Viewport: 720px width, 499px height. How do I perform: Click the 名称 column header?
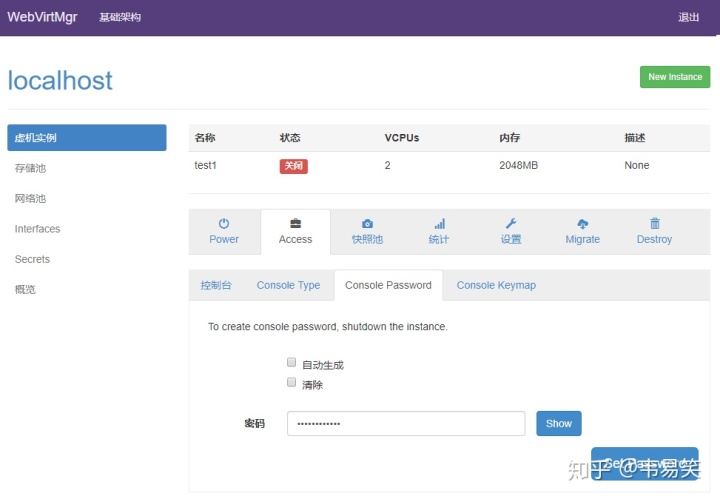tap(205, 138)
